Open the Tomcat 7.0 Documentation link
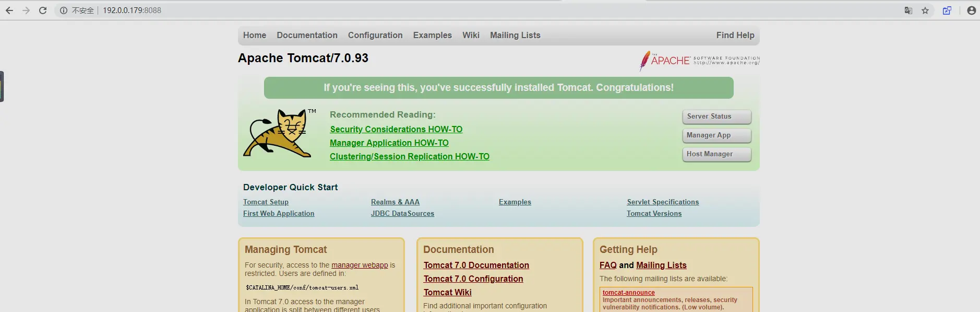This screenshot has height=312, width=980. [x=476, y=265]
